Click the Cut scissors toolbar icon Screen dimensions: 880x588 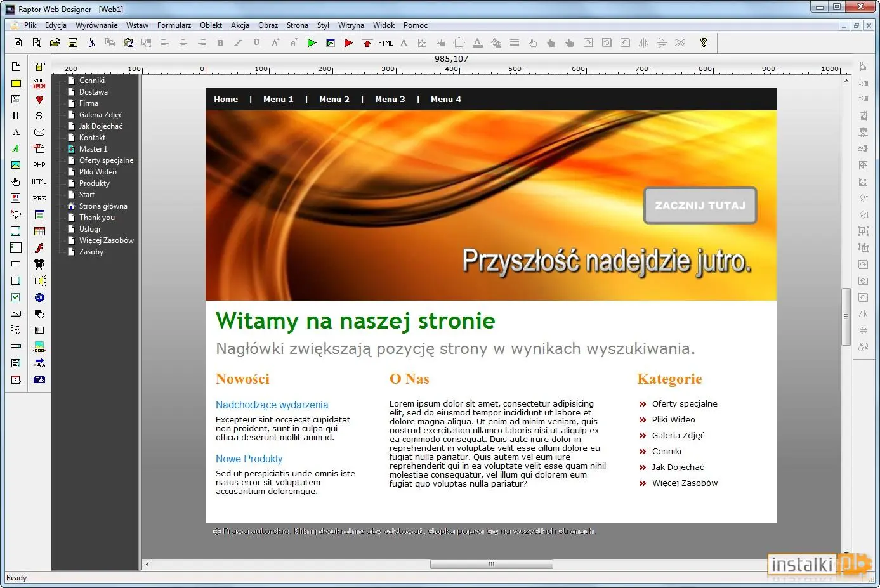pyautogui.click(x=91, y=42)
